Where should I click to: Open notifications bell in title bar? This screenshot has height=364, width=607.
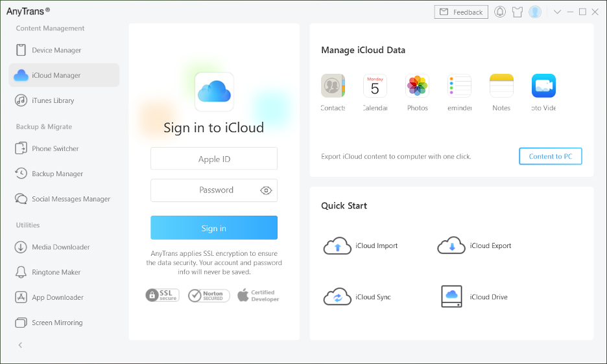pyautogui.click(x=500, y=12)
